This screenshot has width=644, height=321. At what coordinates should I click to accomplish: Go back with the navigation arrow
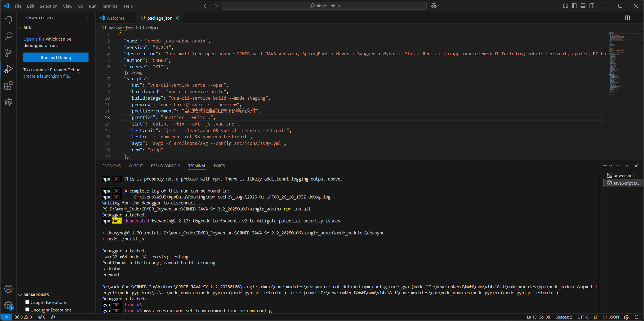pyautogui.click(x=206, y=6)
